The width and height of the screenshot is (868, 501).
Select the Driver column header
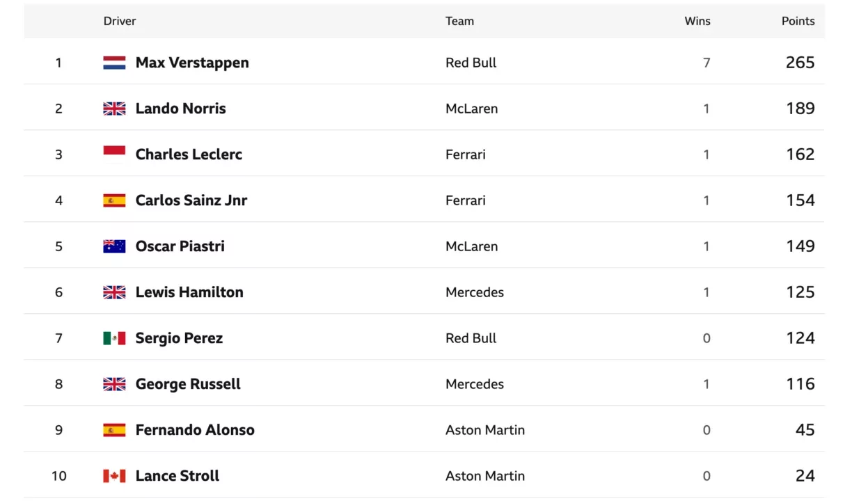click(x=120, y=21)
